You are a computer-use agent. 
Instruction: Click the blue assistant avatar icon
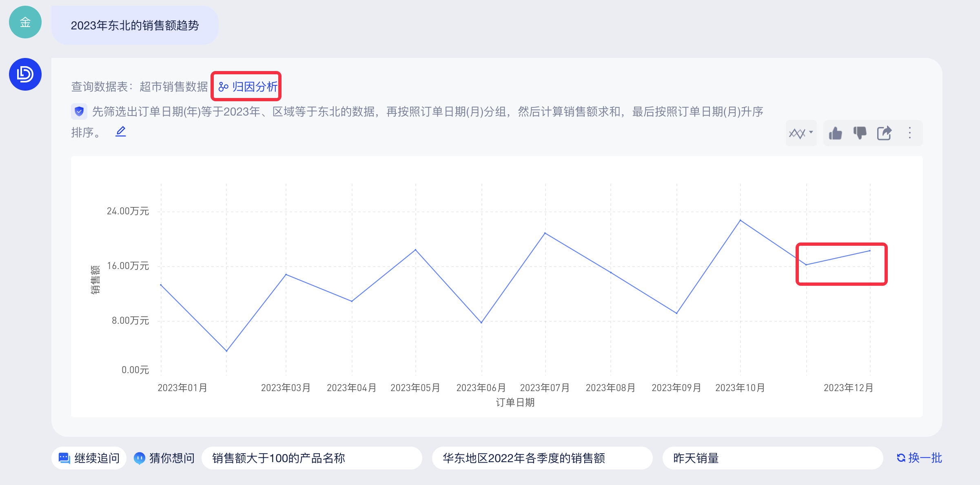coord(25,74)
